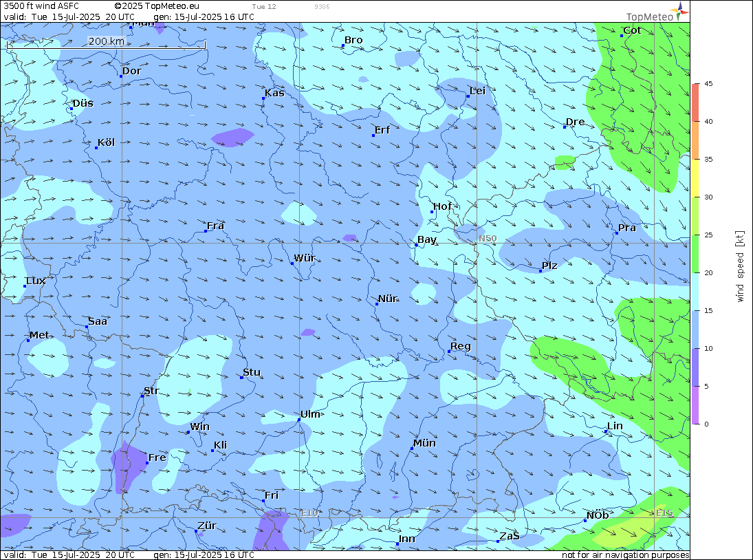Click the 'Plz' city label
This screenshot has height=560, width=753.
tap(549, 266)
